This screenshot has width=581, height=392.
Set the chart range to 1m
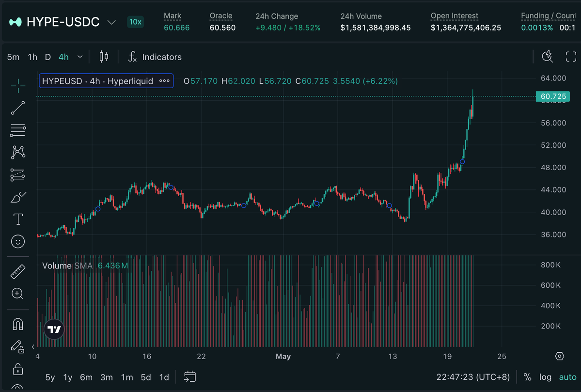pos(127,377)
